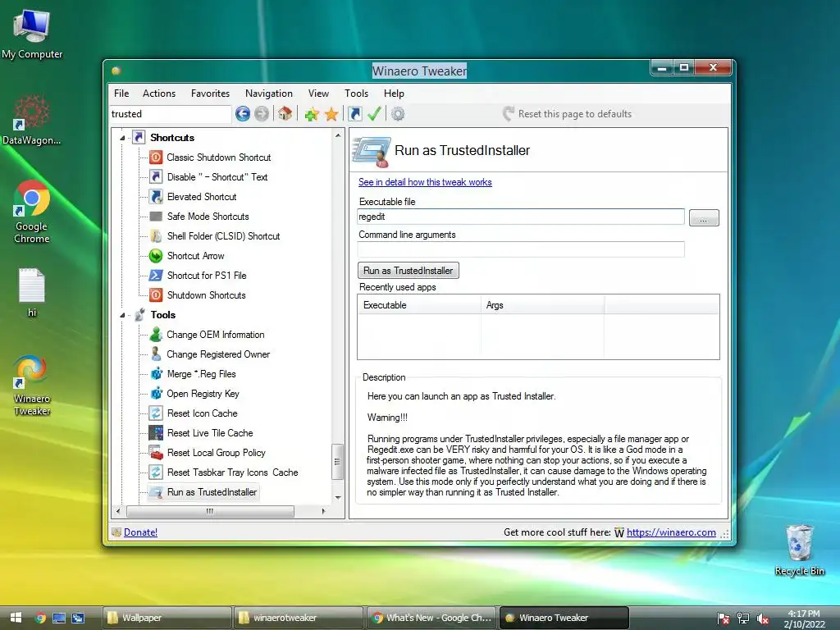Image resolution: width=840 pixels, height=630 pixels.
Task: Open the Navigation menu
Action: click(x=269, y=94)
